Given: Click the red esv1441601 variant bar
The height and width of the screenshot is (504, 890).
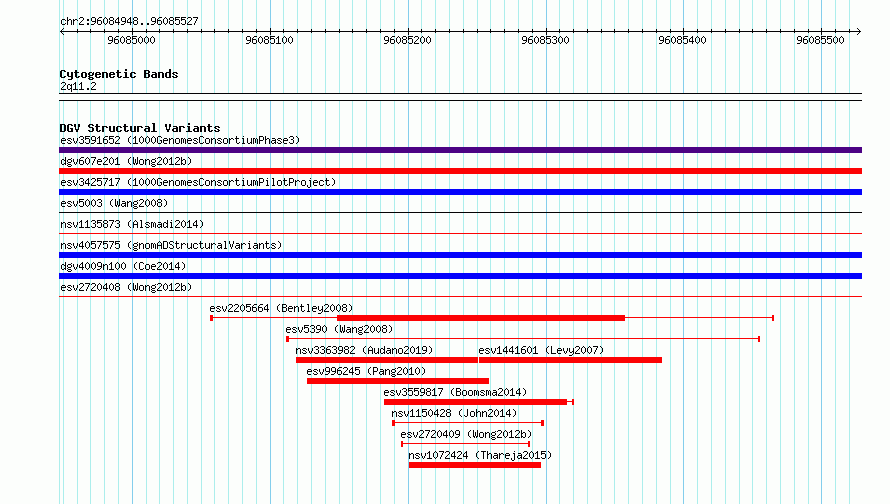Looking at the screenshot, I should 570,360.
